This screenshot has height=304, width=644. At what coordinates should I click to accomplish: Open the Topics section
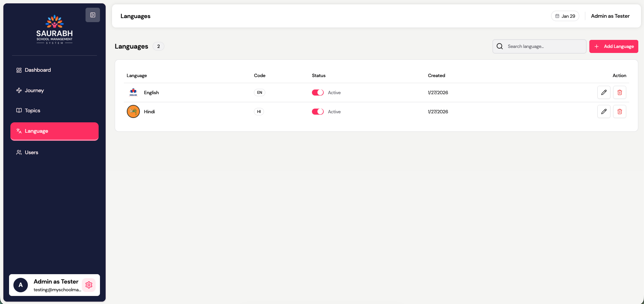32,111
